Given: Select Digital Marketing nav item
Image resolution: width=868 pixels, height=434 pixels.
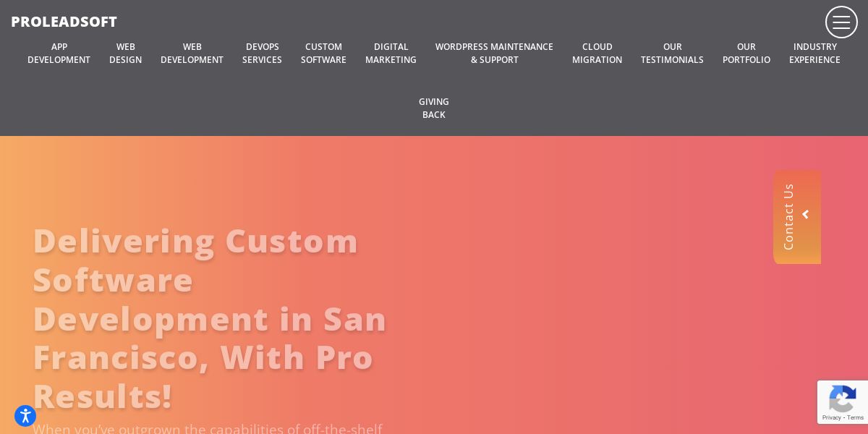Looking at the screenshot, I should coord(391,54).
